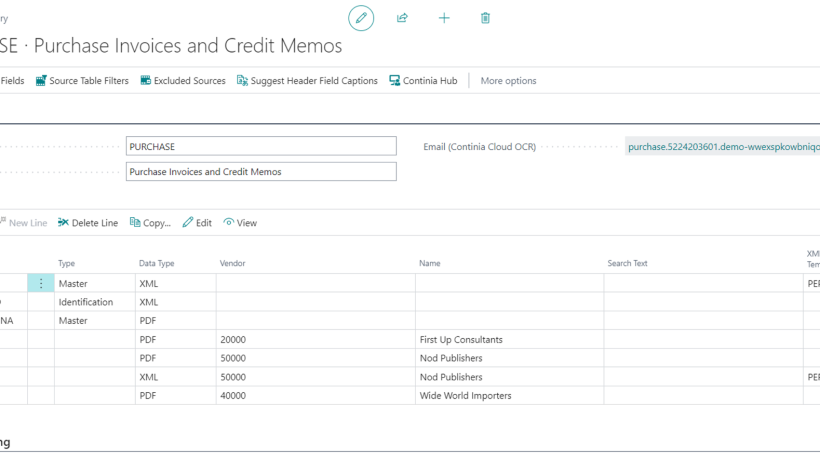Select Suggest Header Field Captions
Screen dimensions: 820x460
[307, 81]
